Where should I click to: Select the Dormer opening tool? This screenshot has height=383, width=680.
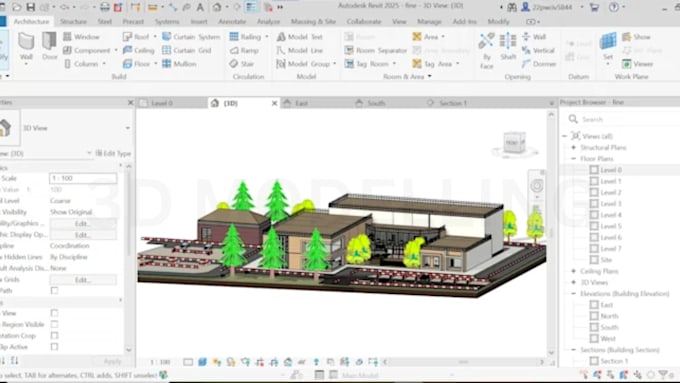(x=539, y=64)
